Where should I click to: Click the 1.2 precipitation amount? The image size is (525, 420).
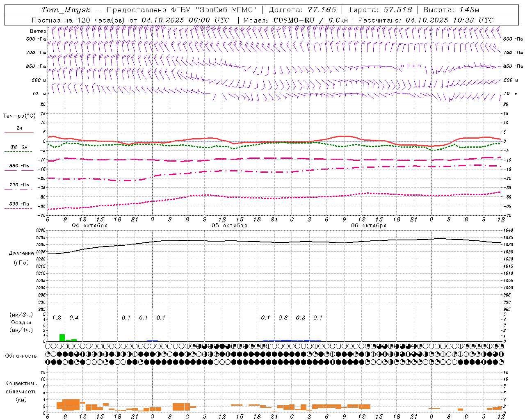(56, 317)
